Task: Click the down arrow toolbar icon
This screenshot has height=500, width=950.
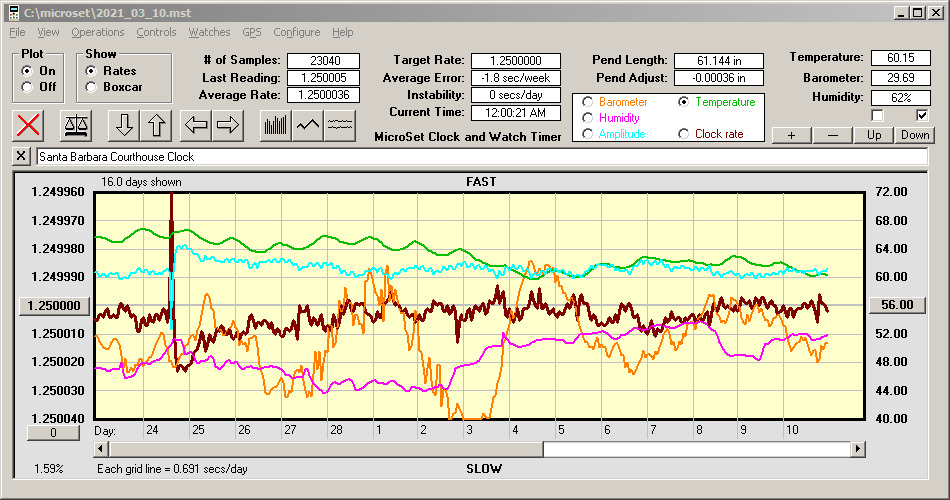Action: pos(124,125)
